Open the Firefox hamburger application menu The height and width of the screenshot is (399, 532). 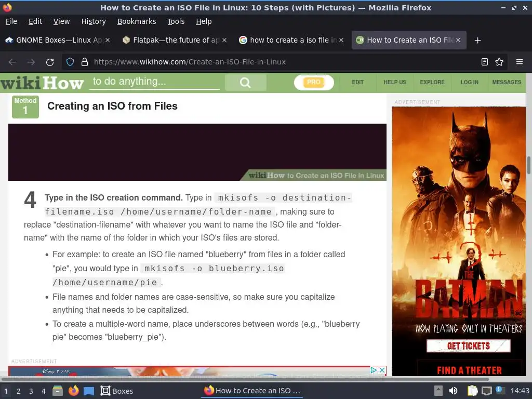[519, 62]
